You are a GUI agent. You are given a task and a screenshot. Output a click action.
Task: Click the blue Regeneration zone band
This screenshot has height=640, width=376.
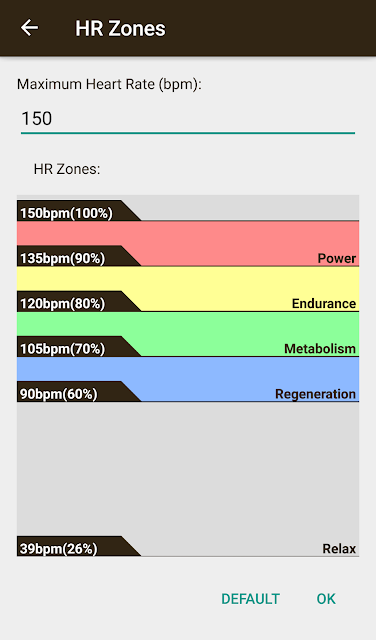[x=188, y=379]
